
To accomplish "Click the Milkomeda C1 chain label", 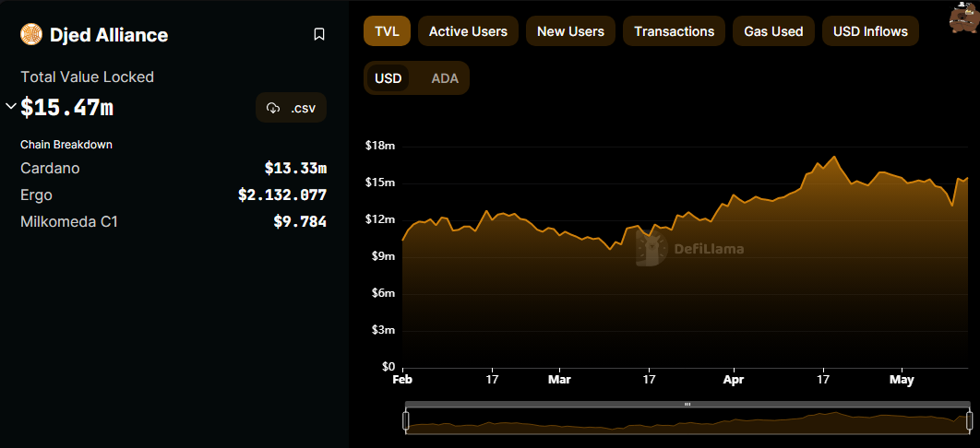I will [x=69, y=221].
